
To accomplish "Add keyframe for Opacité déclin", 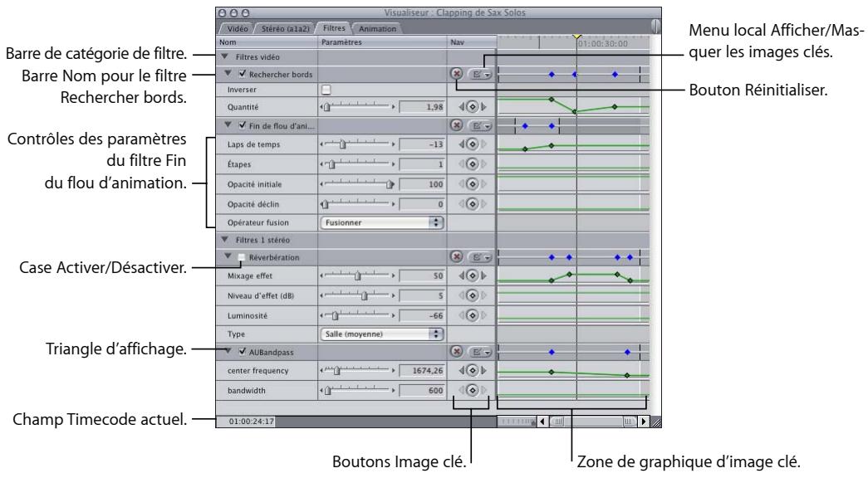I will click(x=472, y=204).
